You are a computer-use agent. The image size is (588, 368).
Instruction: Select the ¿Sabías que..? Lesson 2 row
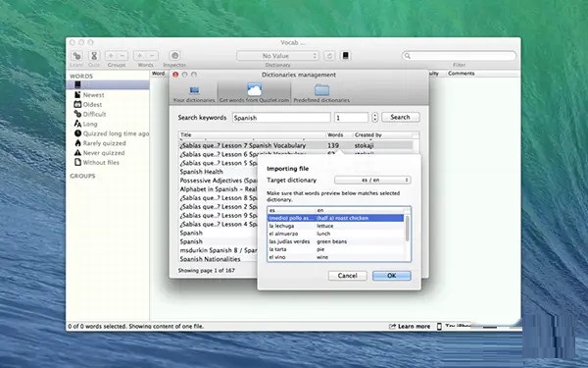pos(218,206)
